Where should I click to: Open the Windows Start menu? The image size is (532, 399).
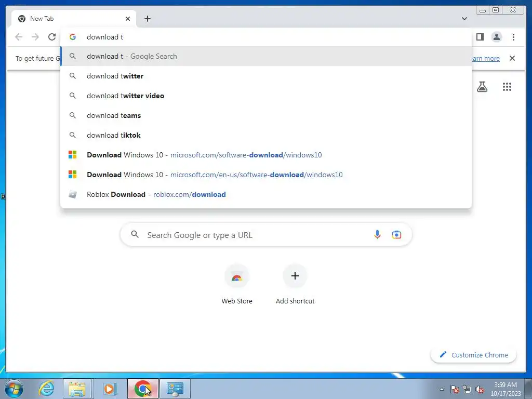coord(14,389)
